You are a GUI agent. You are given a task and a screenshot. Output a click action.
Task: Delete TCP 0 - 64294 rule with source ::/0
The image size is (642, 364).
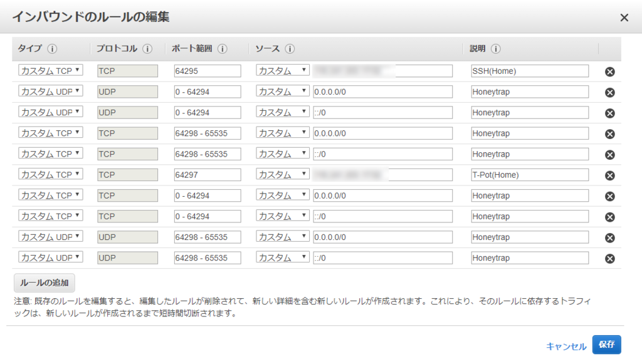coord(609,217)
